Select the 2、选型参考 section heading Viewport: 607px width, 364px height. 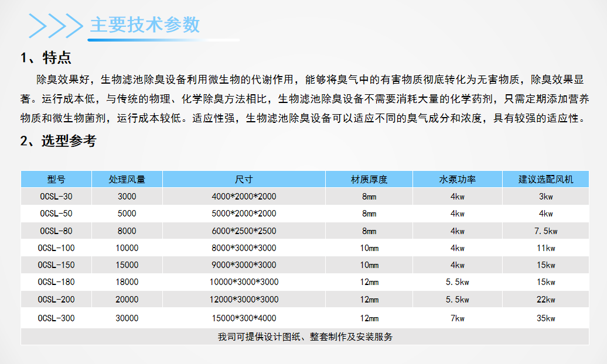[58, 140]
